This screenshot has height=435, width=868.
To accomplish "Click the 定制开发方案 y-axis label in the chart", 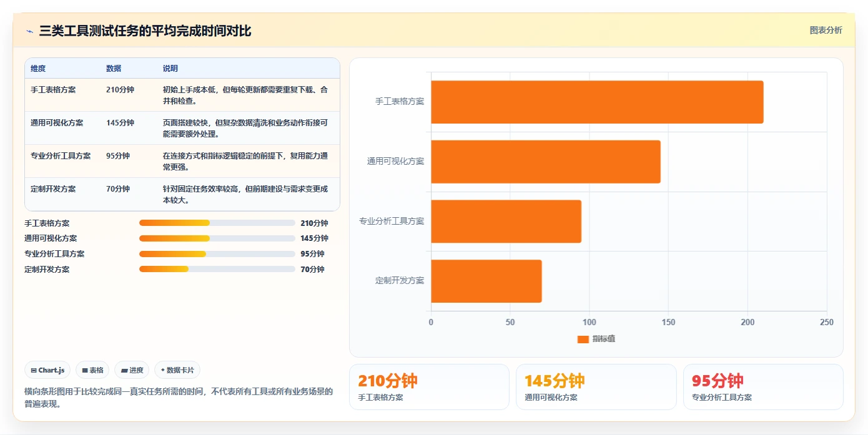I will [400, 281].
